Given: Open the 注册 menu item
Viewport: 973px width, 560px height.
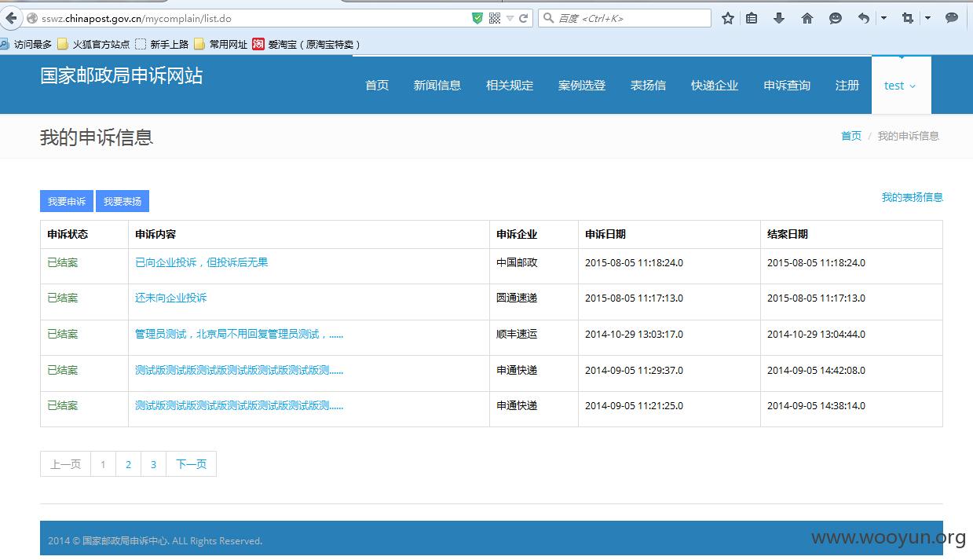Looking at the screenshot, I should (847, 86).
